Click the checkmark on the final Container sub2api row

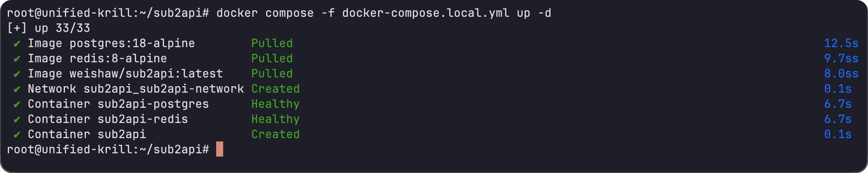[17, 135]
